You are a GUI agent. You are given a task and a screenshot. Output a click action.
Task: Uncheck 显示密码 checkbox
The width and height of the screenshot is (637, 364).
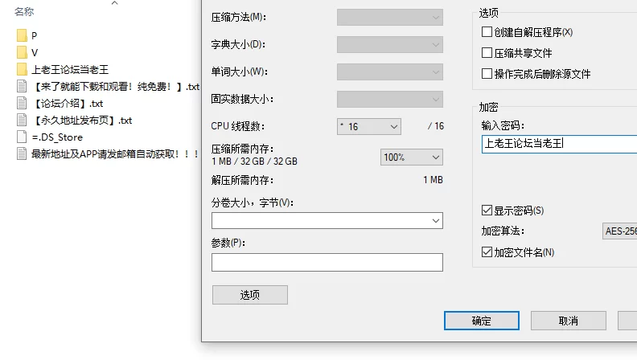[487, 211]
